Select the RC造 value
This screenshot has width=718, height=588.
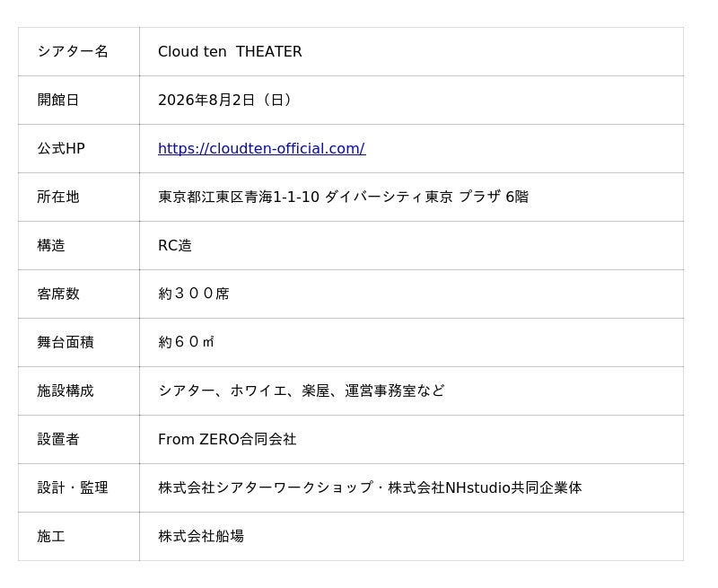174,245
